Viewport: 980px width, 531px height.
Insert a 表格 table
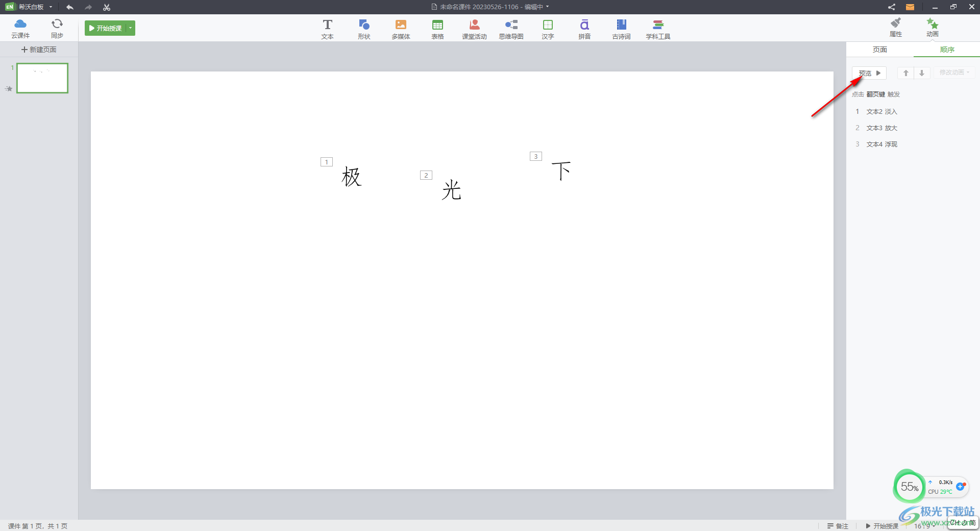437,29
